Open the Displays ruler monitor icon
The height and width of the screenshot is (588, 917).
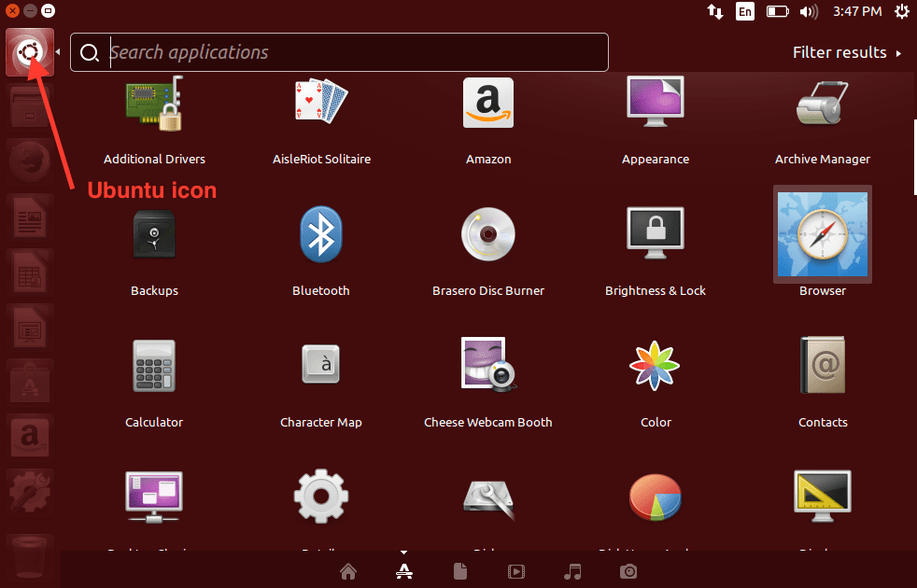click(823, 497)
